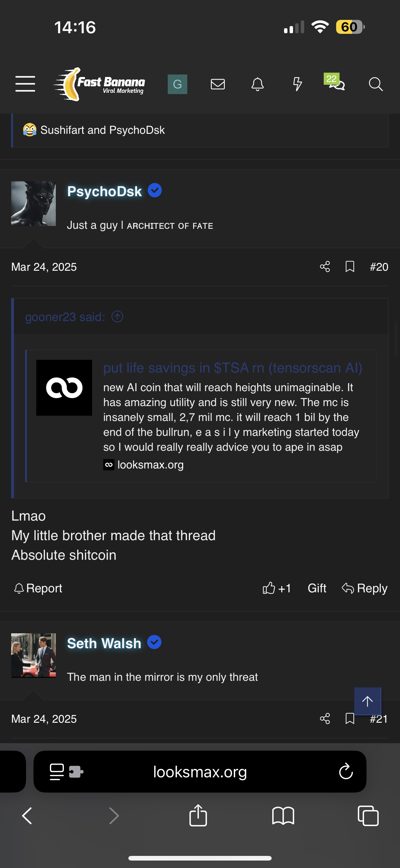Open the G user account menu
Viewport: 400px width, 868px height.
(x=177, y=84)
